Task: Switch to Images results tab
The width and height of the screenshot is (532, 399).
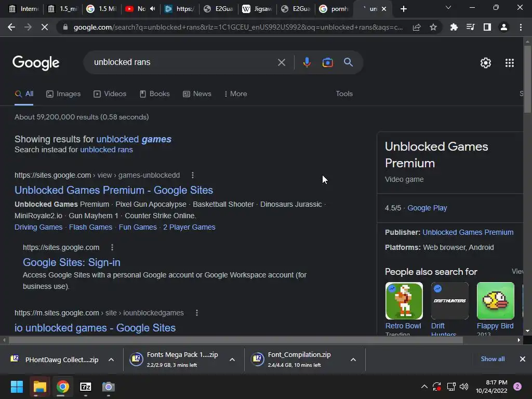Action: (x=63, y=94)
